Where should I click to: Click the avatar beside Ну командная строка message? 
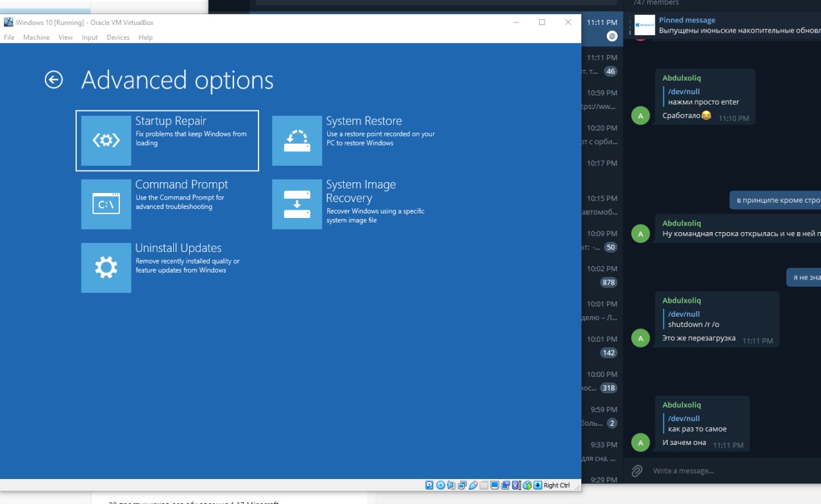point(640,233)
